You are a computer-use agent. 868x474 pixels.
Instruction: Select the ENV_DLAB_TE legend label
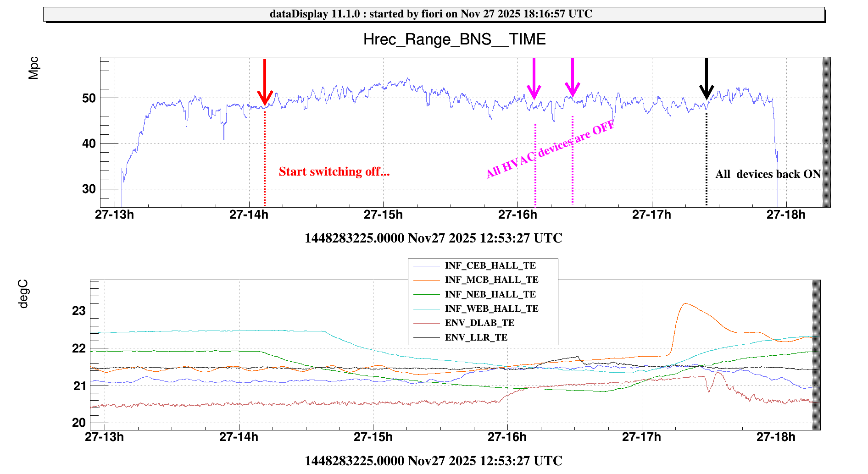pyautogui.click(x=479, y=323)
